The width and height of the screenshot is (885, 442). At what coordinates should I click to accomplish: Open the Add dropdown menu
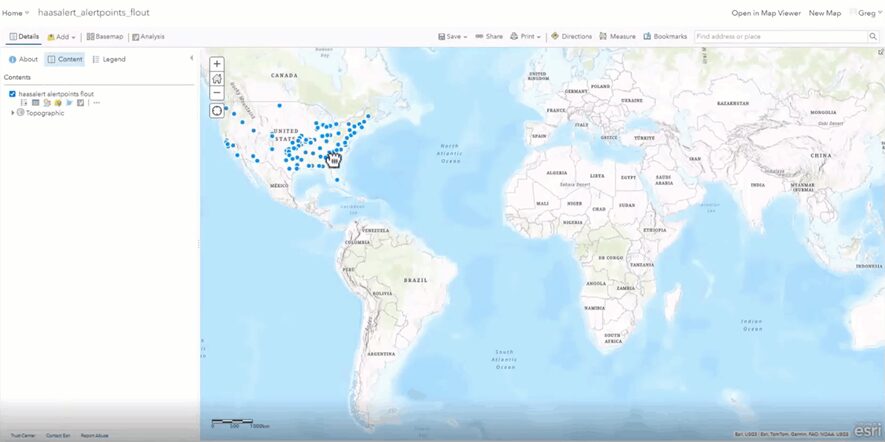pyautogui.click(x=62, y=37)
